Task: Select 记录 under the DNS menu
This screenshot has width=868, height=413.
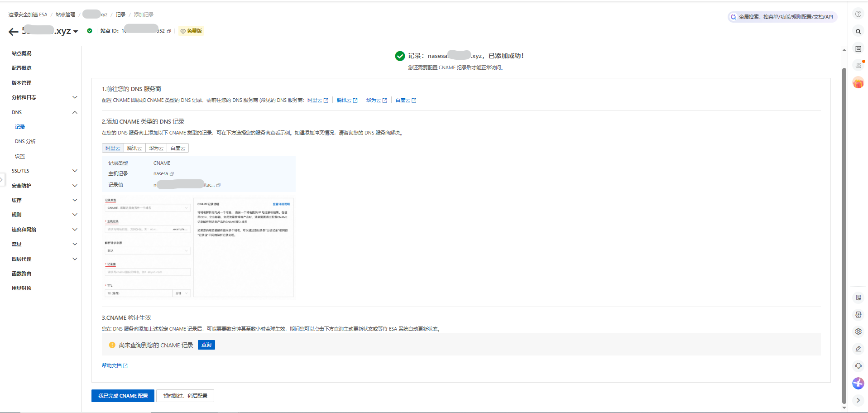Action: point(20,127)
